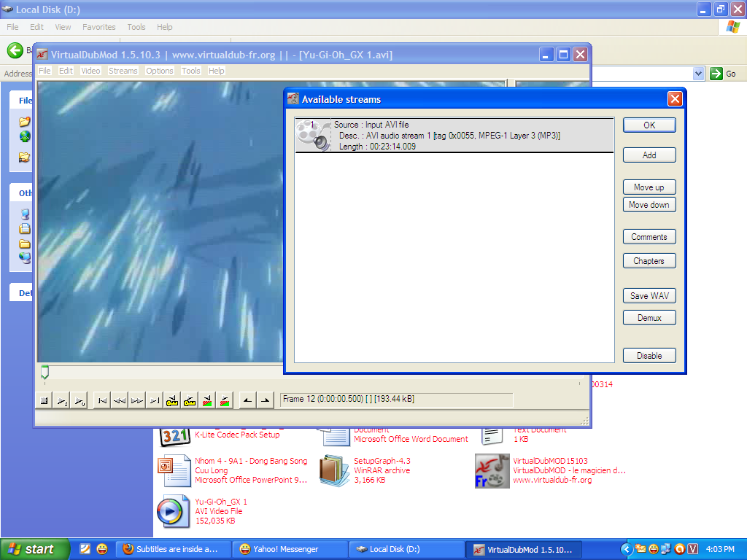This screenshot has height=560, width=747.
Task: Open VirtualDubMod Streams menu
Action: click(x=123, y=71)
